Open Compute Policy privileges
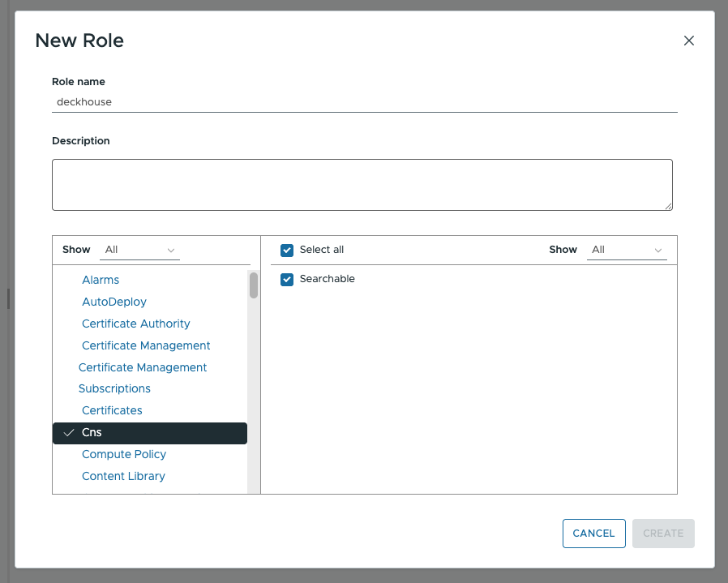The image size is (728, 583). click(x=124, y=454)
